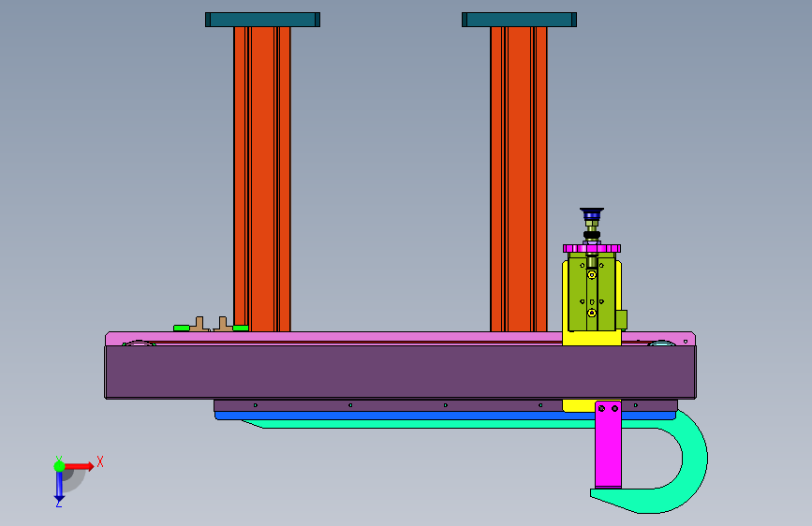Image resolution: width=812 pixels, height=526 pixels.
Task: Click the green Y axis ball
Action: tap(59, 466)
